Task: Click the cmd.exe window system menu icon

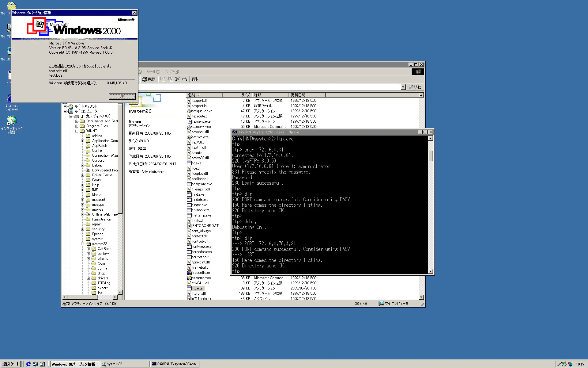Action: pos(234,132)
